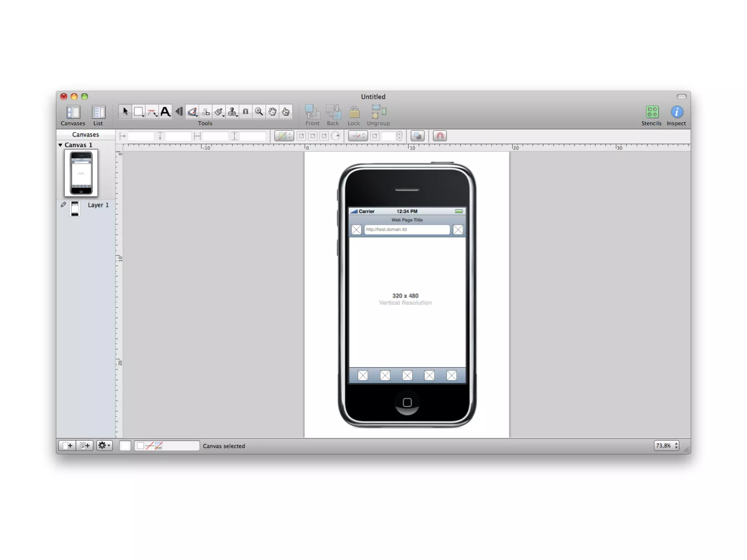Open the gear action menu dropdown
Screen dimensions: 747x560
(x=104, y=446)
